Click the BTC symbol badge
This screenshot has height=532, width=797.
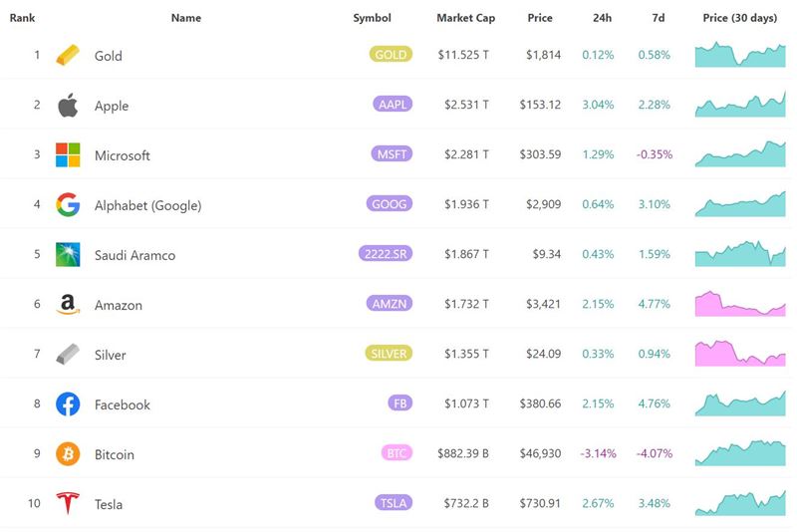click(397, 452)
